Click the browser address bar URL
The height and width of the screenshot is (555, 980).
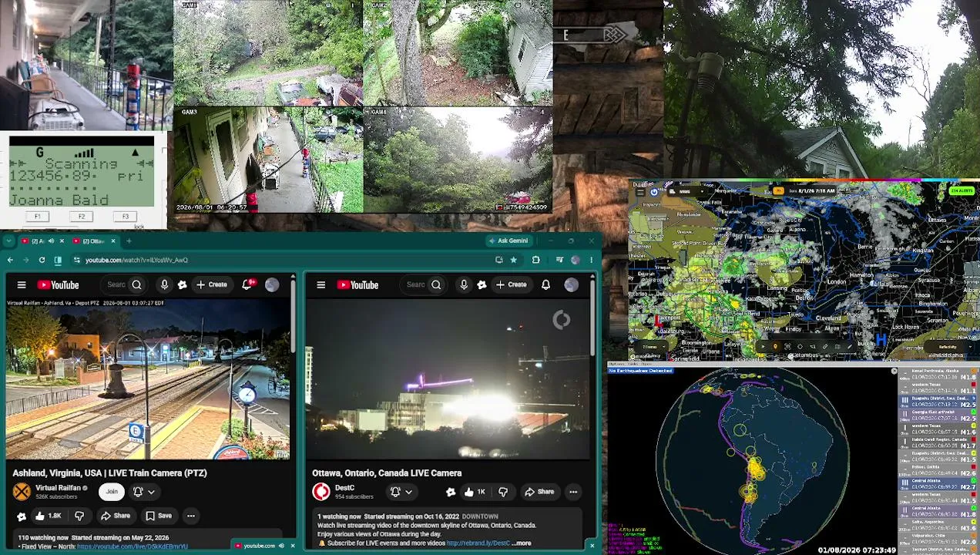pyautogui.click(x=136, y=261)
